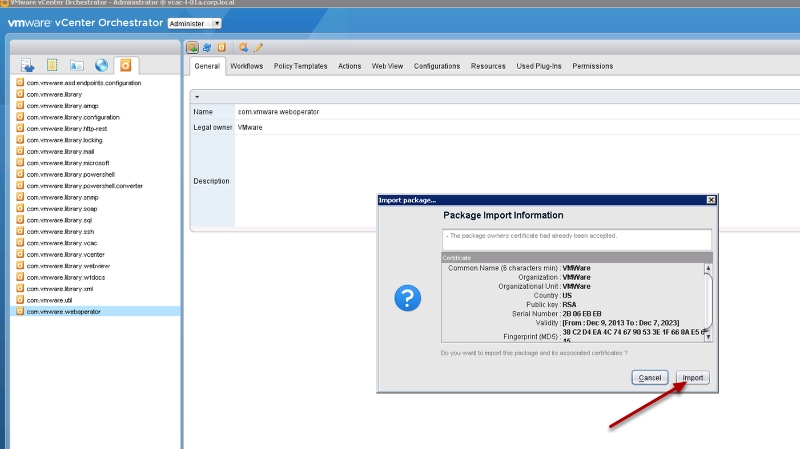Select com.vmware.library.webview package
Viewport: 800px width, 449px height.
click(x=68, y=266)
